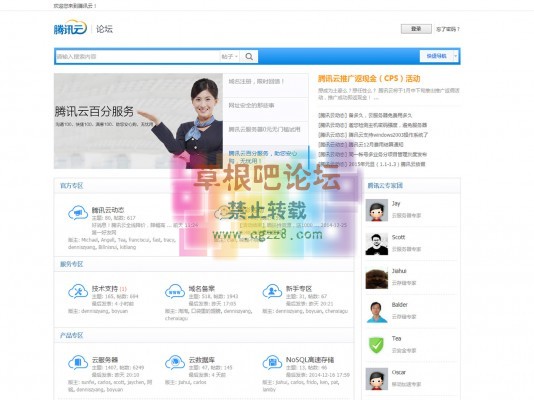
Task: Click the 服务专区 section header
Action: click(72, 264)
